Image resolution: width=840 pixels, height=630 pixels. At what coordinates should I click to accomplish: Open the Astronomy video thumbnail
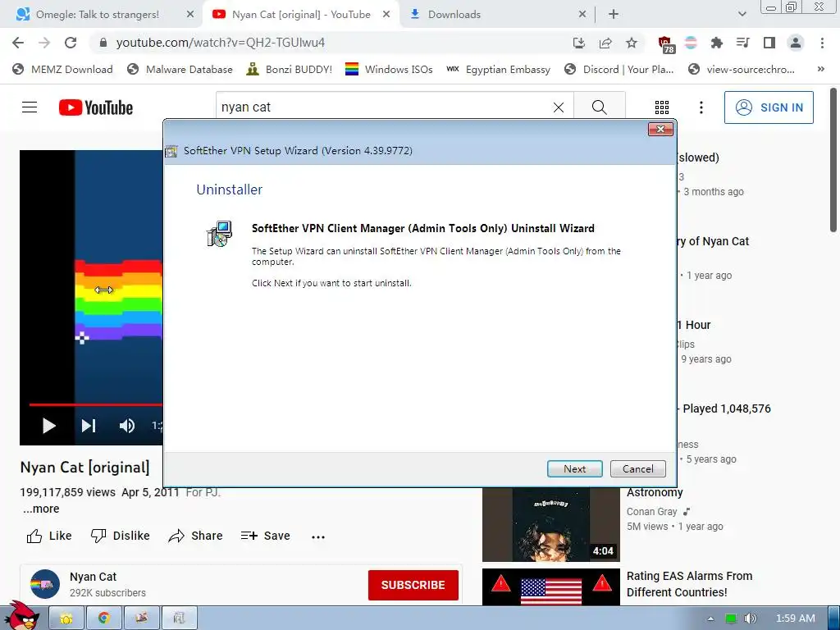coord(550,524)
